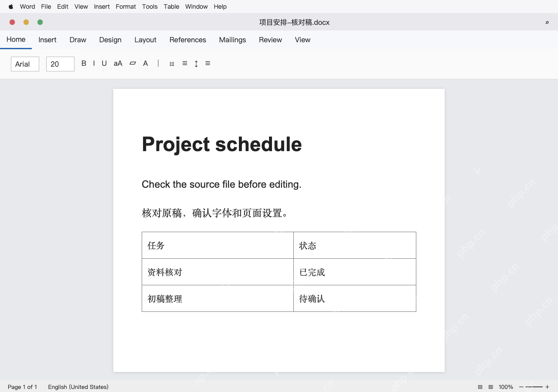The image size is (558, 392).
Task: Open the font size box showing 20
Action: pos(60,64)
